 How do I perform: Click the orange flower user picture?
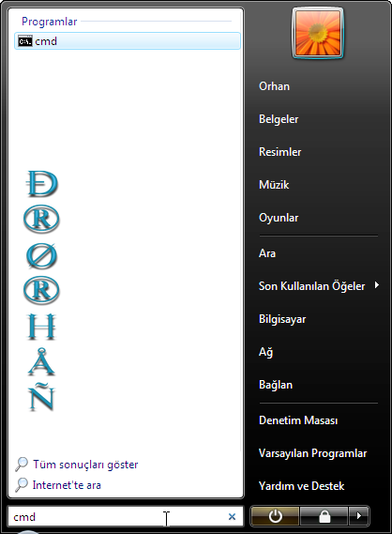pyautogui.click(x=318, y=33)
